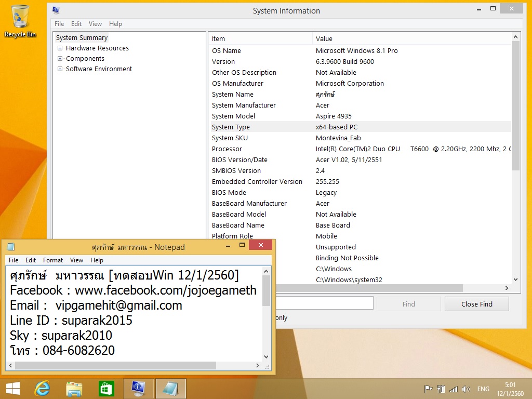Click the Email line in Notepad
The width and height of the screenshot is (532, 399).
96,305
